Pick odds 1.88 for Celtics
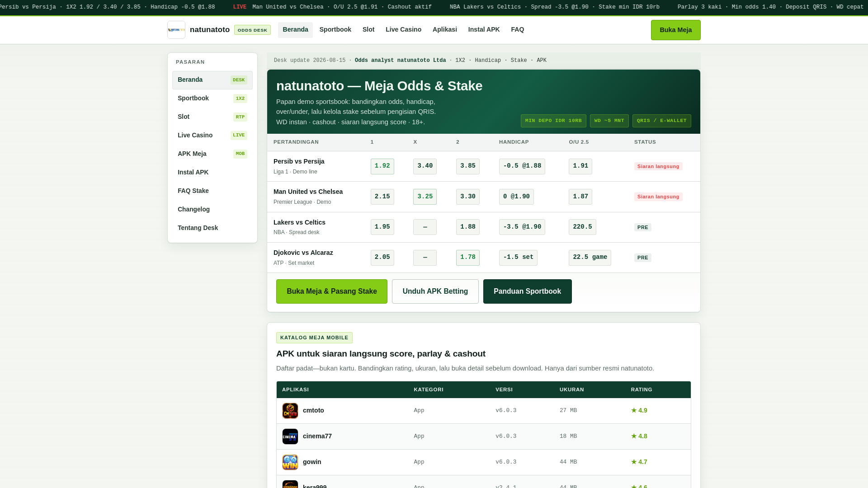Viewport: 868px width, 488px height. (x=468, y=227)
